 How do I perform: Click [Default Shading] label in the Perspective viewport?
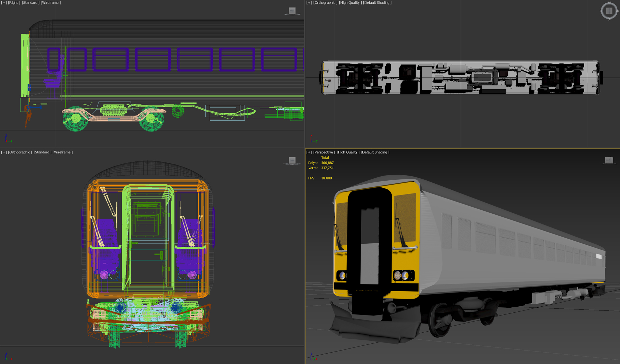375,152
